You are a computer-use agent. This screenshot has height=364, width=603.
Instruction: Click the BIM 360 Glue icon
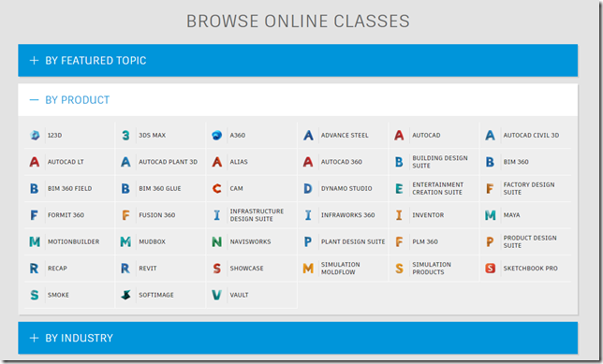tap(125, 188)
